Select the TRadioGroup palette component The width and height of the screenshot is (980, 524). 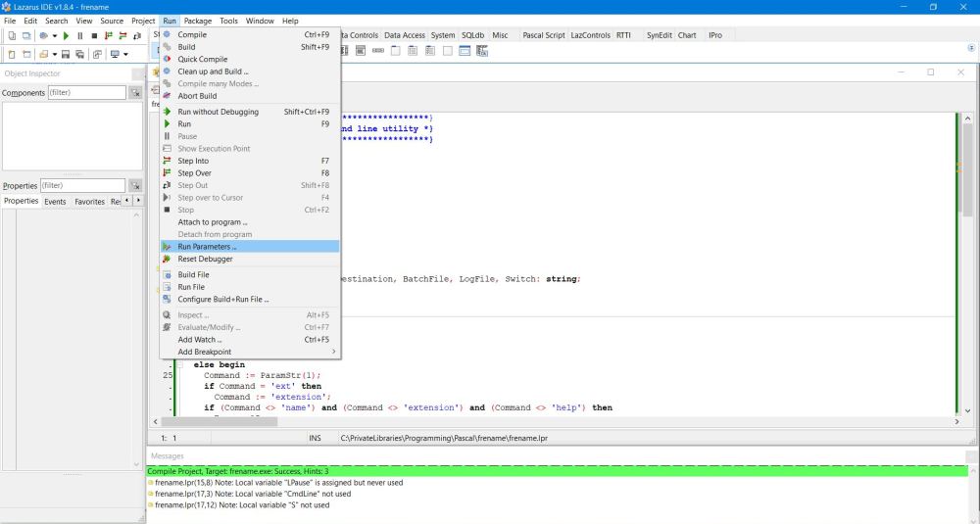pyautogui.click(x=413, y=51)
